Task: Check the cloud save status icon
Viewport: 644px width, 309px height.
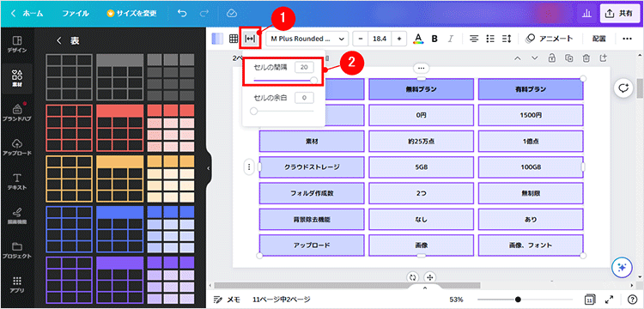Action: coord(232,13)
